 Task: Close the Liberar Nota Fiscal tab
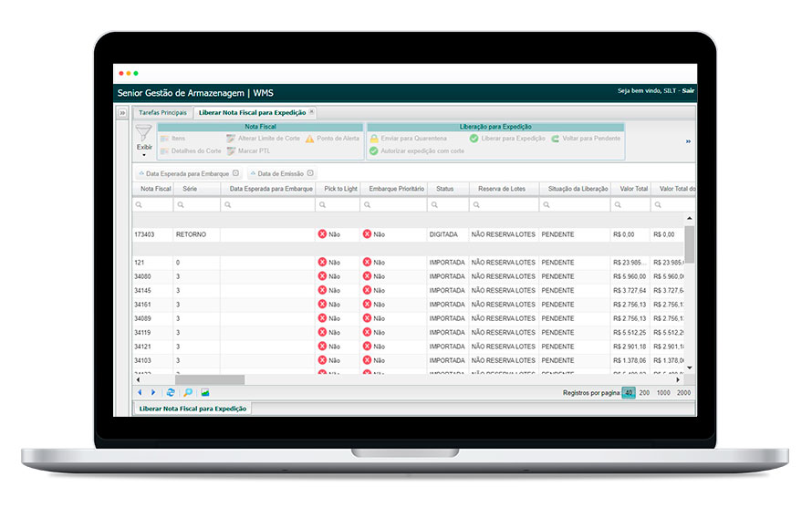click(x=312, y=112)
